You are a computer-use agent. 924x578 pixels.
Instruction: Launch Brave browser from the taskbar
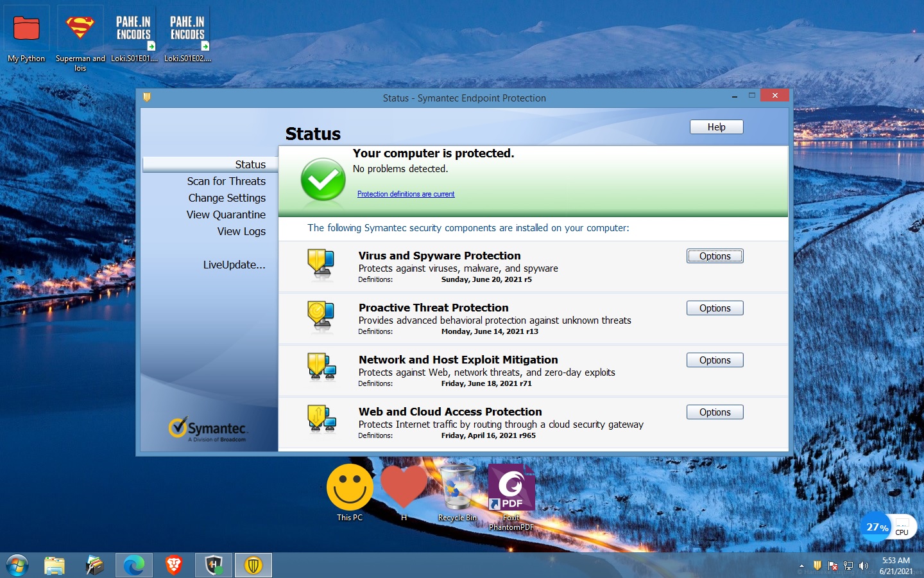click(174, 566)
